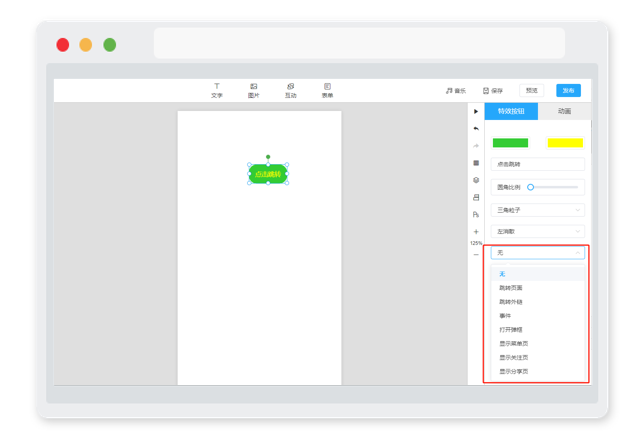The image size is (640, 440).
Task: Open the 互动 interaction tool
Action: pyautogui.click(x=291, y=91)
